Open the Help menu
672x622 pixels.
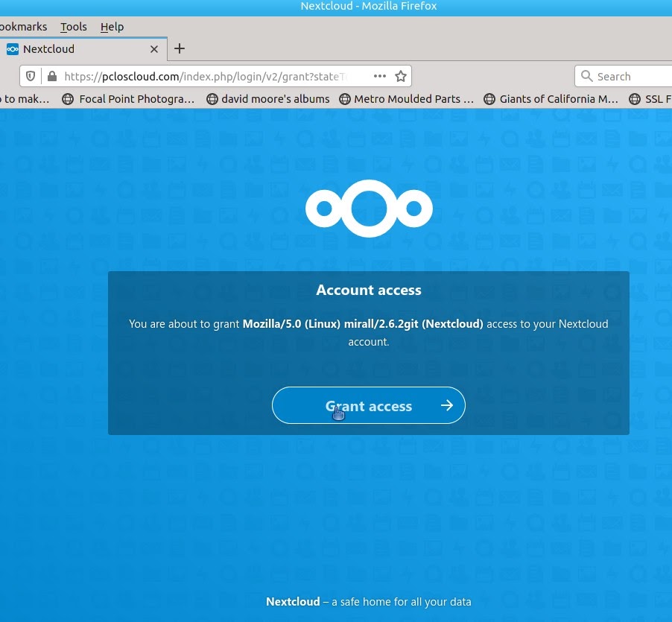(x=112, y=27)
